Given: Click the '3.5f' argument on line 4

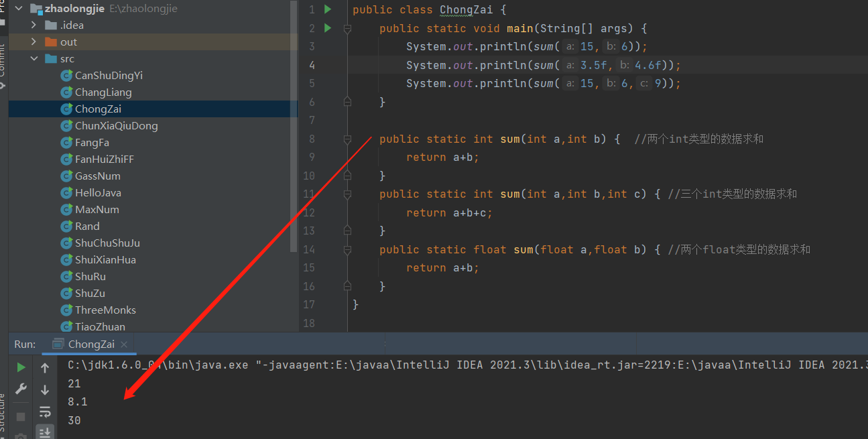Looking at the screenshot, I should [x=594, y=66].
